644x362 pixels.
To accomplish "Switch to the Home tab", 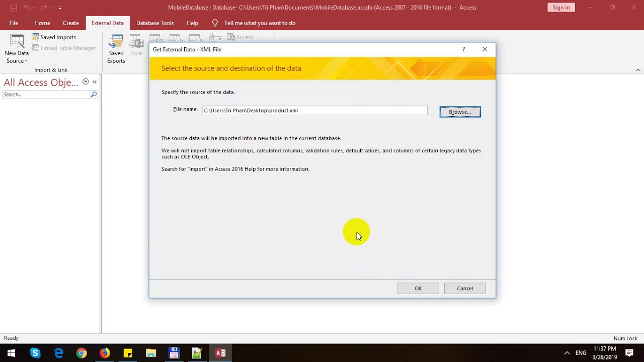I will pyautogui.click(x=42, y=23).
